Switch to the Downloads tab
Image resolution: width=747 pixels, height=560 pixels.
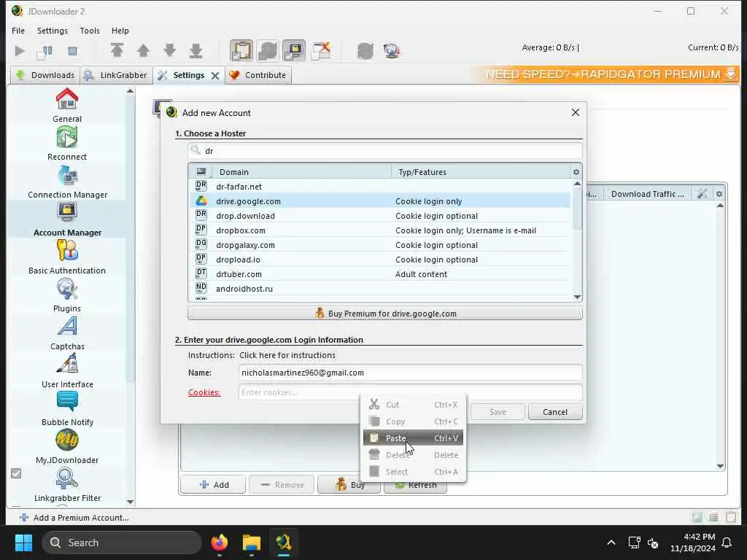(44, 75)
